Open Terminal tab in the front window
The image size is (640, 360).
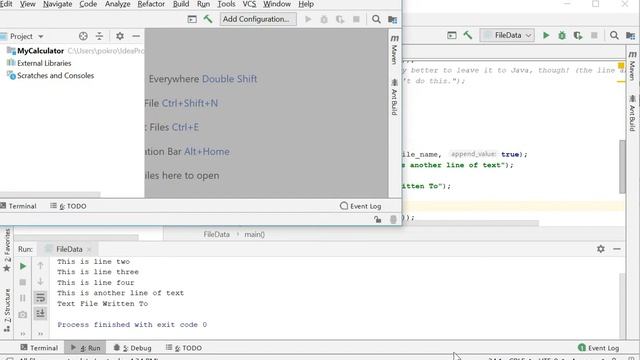(x=18, y=206)
